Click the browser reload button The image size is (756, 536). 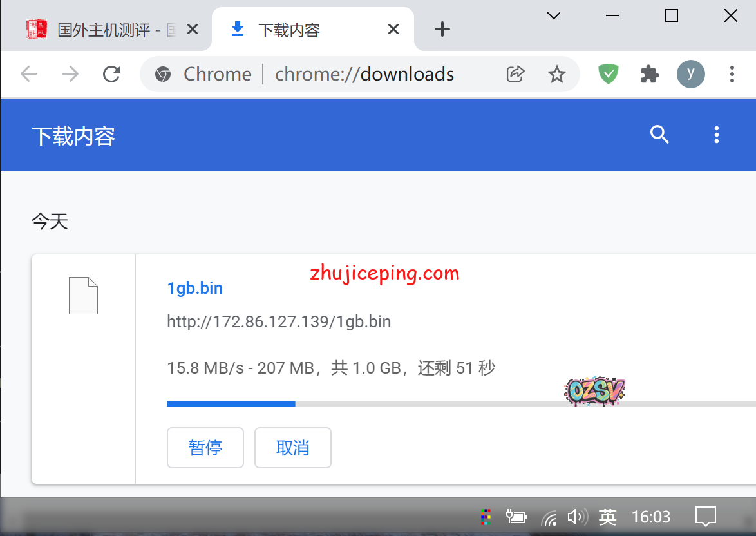tap(112, 75)
